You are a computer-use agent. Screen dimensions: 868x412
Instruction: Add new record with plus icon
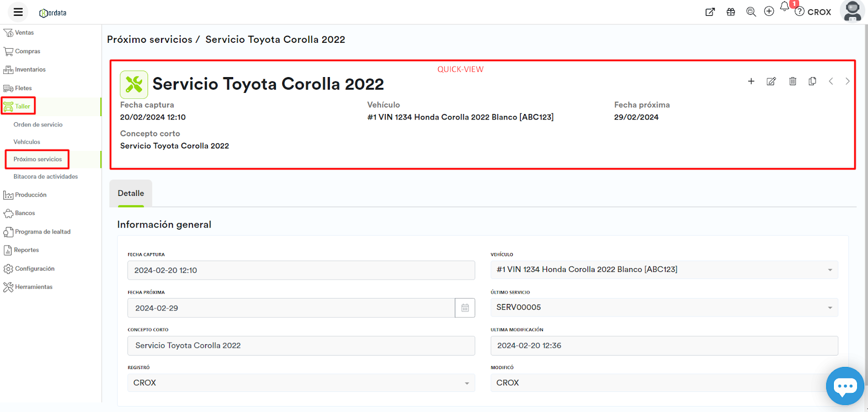click(x=751, y=81)
